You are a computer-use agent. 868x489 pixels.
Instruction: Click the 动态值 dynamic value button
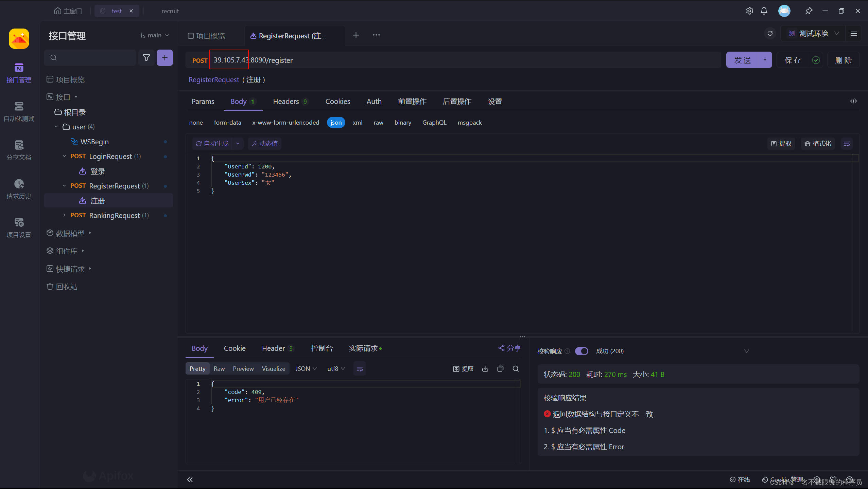[x=264, y=144]
